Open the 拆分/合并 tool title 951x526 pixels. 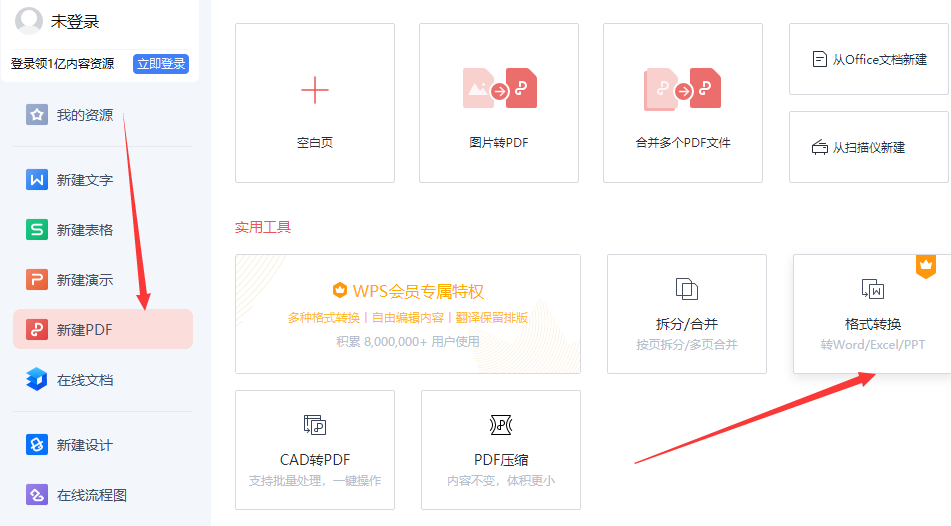[687, 324]
